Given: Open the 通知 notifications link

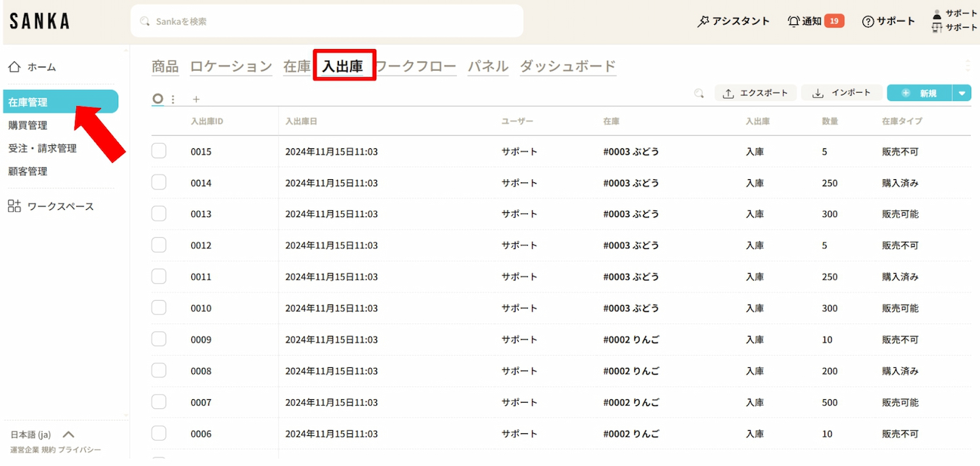Looking at the screenshot, I should (x=812, y=22).
